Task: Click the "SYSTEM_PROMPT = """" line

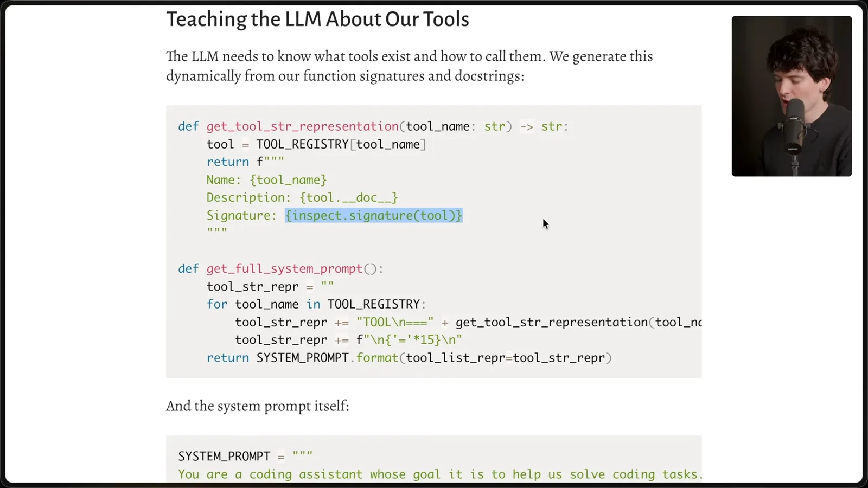Action: point(245,456)
